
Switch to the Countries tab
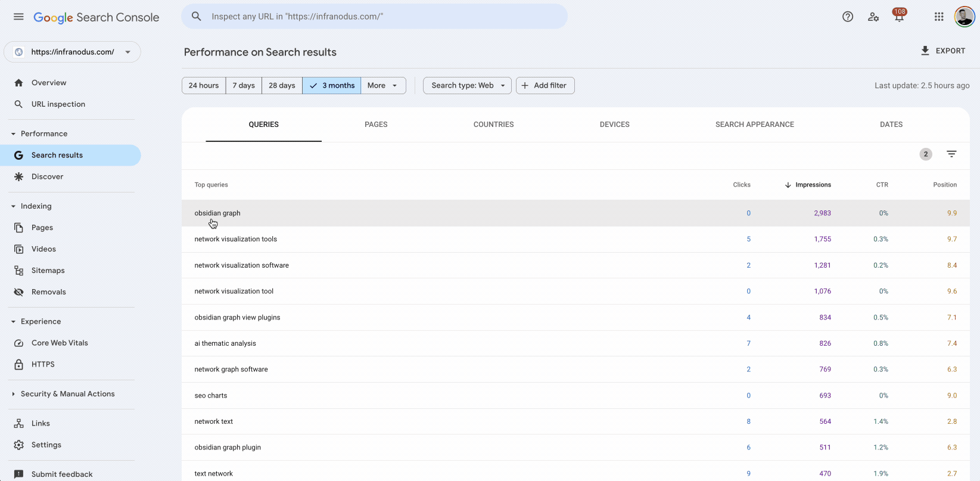(x=494, y=125)
